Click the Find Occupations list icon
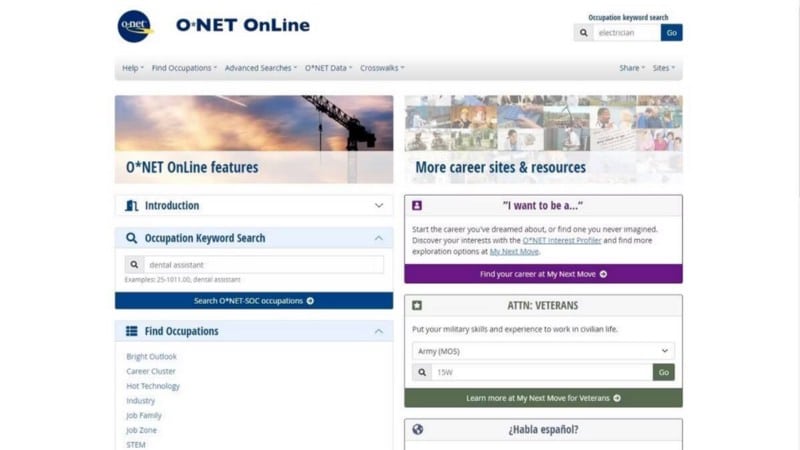Viewport: 800px width, 450px height. click(x=132, y=331)
